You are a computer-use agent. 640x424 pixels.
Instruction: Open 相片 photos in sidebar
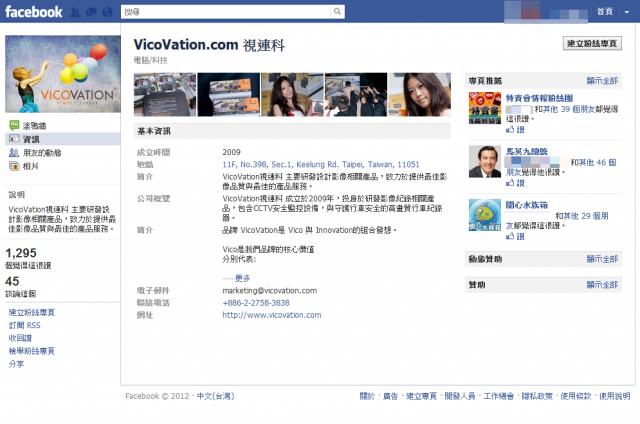click(31, 166)
